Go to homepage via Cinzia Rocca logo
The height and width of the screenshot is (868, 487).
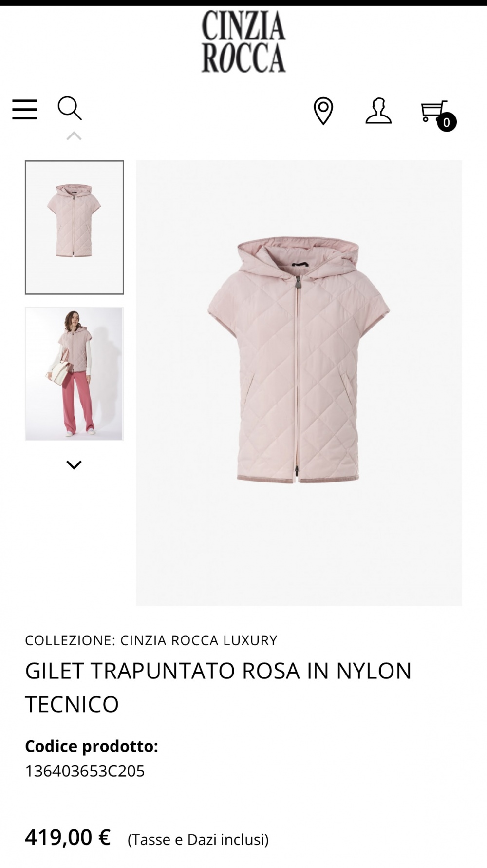pos(243,41)
